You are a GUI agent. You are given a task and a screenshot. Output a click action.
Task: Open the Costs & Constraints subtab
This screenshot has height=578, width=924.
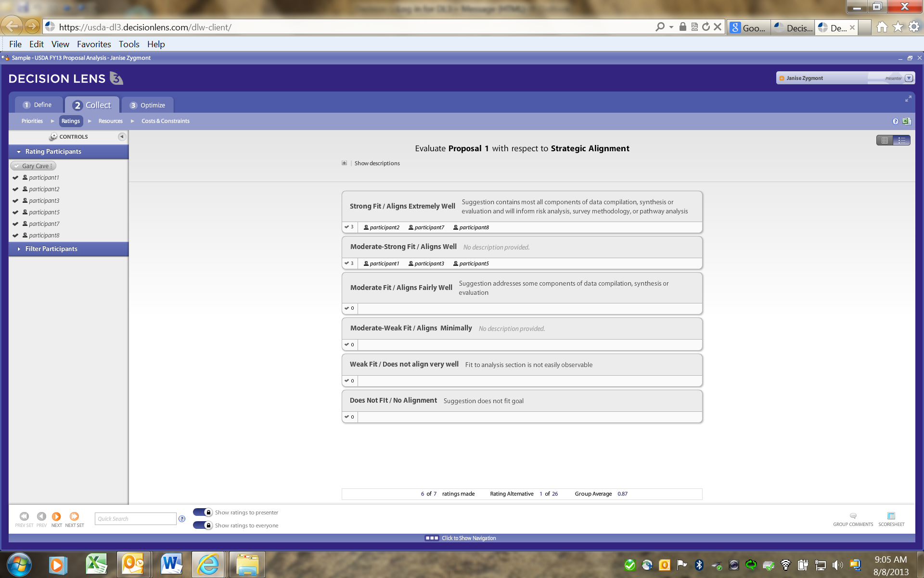165,121
